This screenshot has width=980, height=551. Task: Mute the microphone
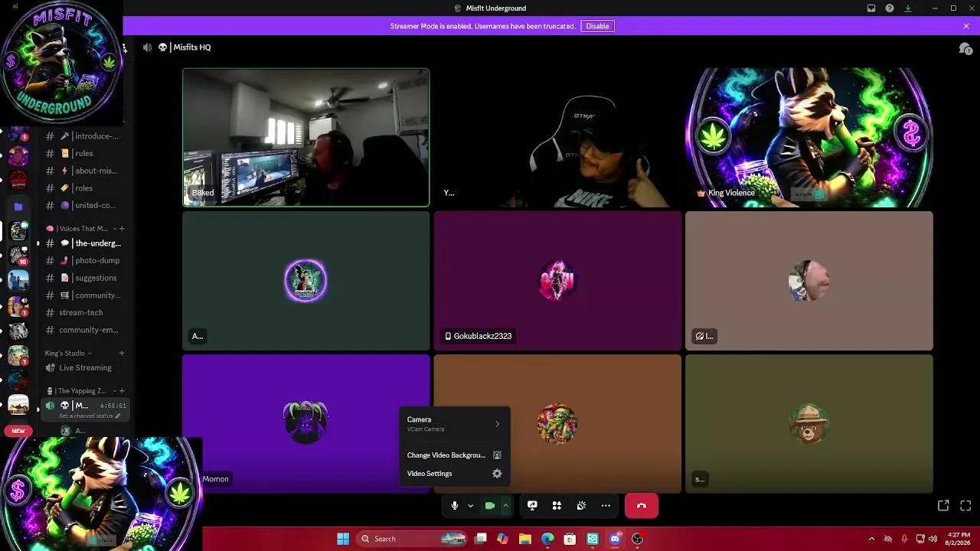click(x=455, y=506)
